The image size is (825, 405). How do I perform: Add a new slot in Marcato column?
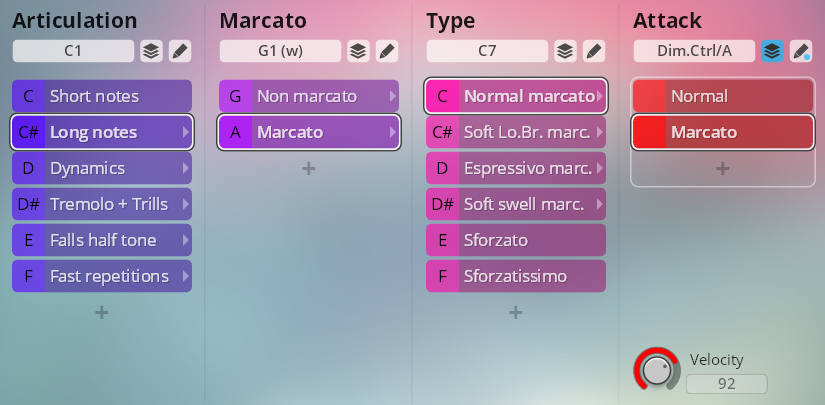click(x=308, y=169)
